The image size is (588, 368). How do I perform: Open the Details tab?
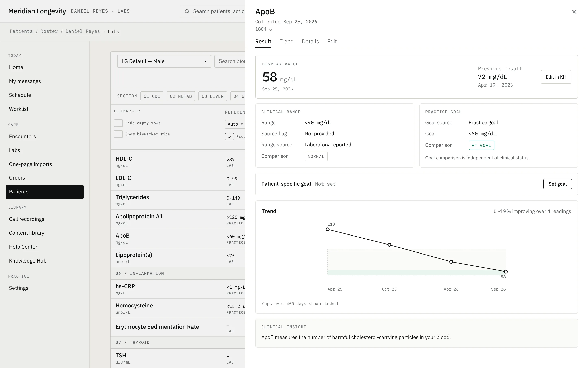coord(310,41)
